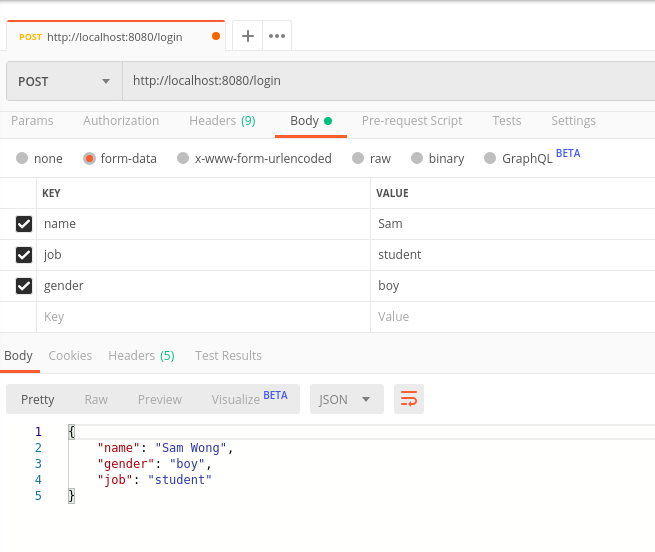Uncheck the job row checkbox
The image size is (655, 552).
click(24, 255)
